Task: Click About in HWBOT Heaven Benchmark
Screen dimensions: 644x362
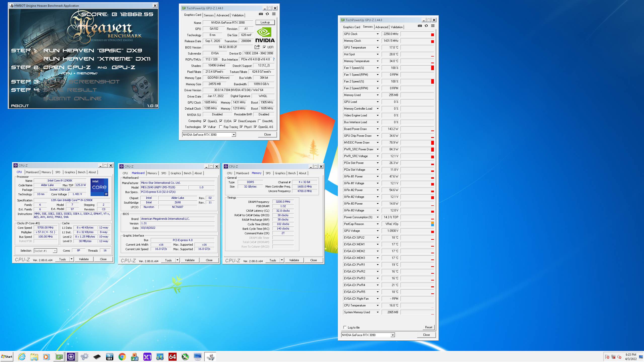Action: tap(20, 106)
